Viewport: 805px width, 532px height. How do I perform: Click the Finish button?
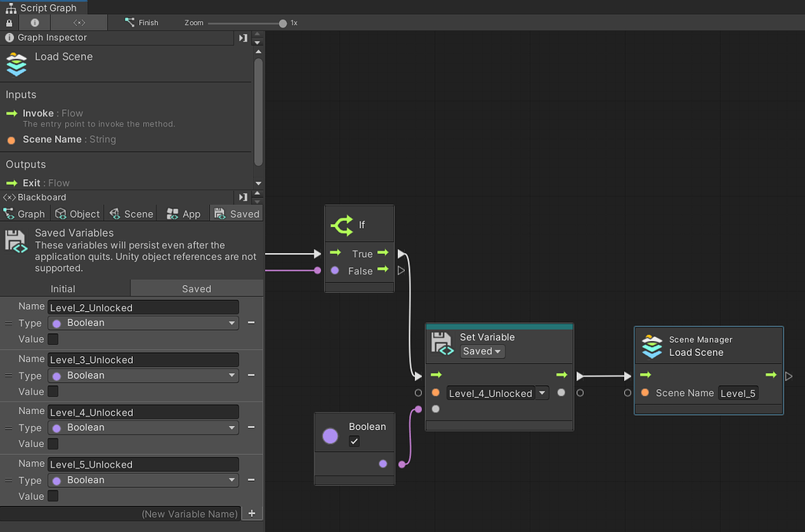[x=142, y=23]
